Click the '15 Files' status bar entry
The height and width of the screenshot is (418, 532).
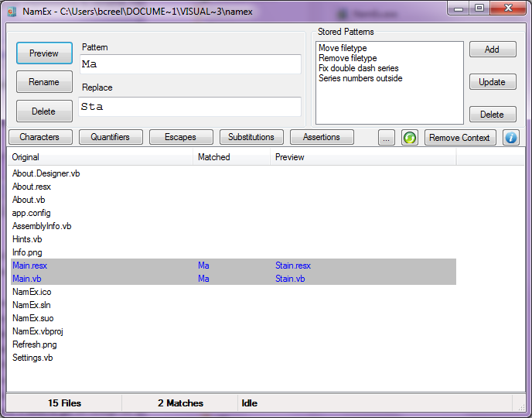[x=64, y=403]
